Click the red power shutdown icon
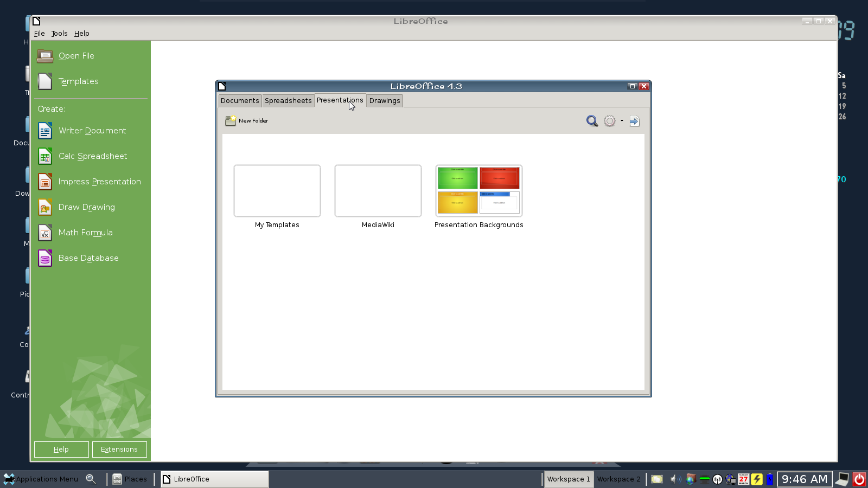Screen dimensions: 868x488 point(859,479)
